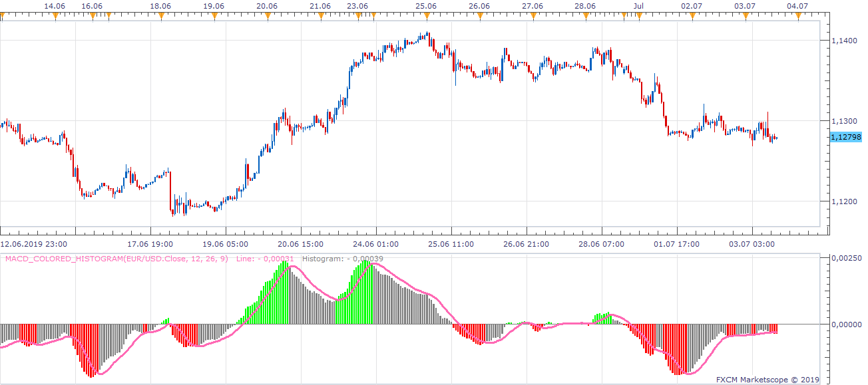Click the day marker under 18.06
This screenshot has height=385, width=868.
tap(160, 15)
